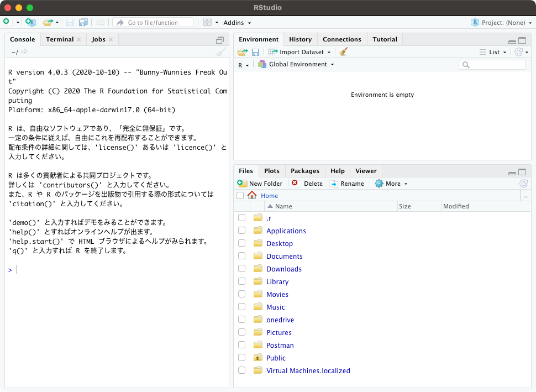Expand the recent files dropdown arrow
Screen dimensions: 536x392
coord(57,23)
